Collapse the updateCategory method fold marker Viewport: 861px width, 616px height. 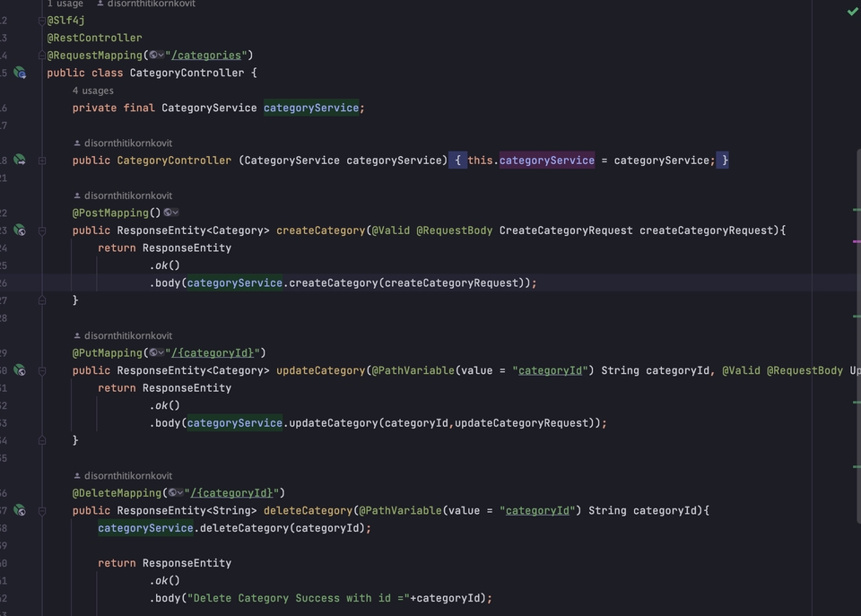tap(42, 370)
